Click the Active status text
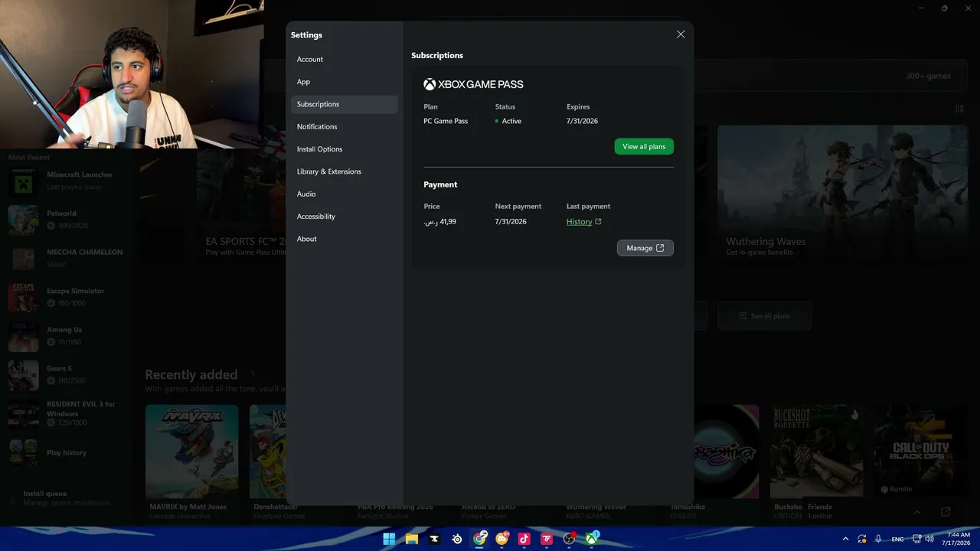The image size is (980, 551). [511, 121]
